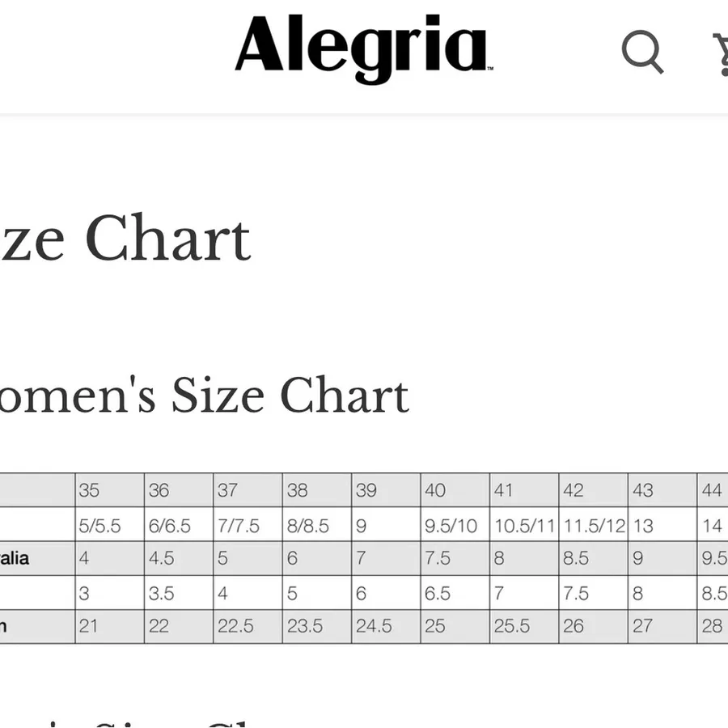728x728 pixels.
Task: Select the 23.5 length cell
Action: pyautogui.click(x=316, y=627)
